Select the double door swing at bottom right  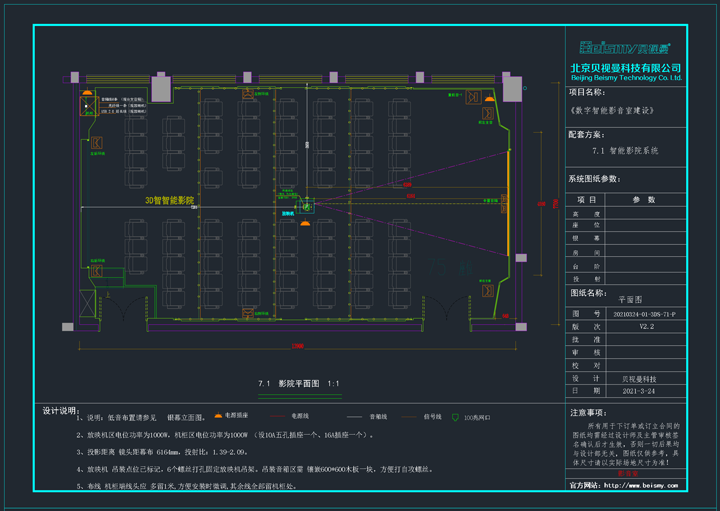point(447,307)
